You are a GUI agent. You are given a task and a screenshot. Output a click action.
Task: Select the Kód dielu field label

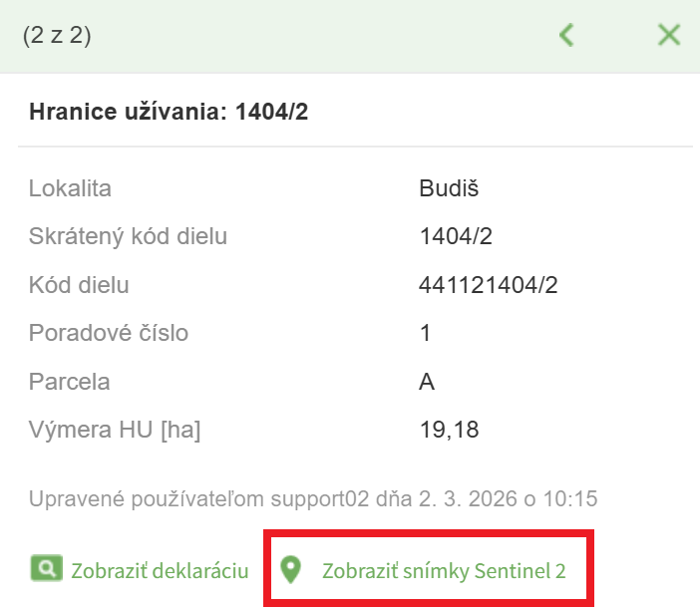79,285
